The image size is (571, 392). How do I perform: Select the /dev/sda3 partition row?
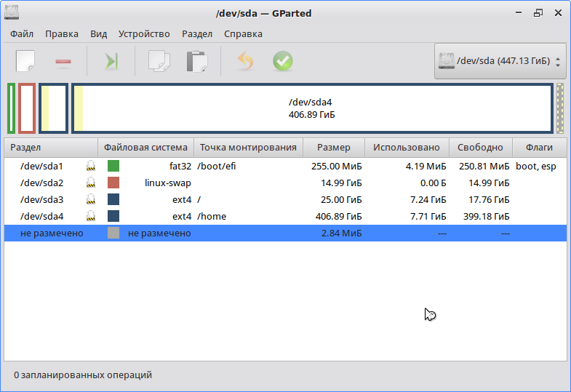click(285, 199)
